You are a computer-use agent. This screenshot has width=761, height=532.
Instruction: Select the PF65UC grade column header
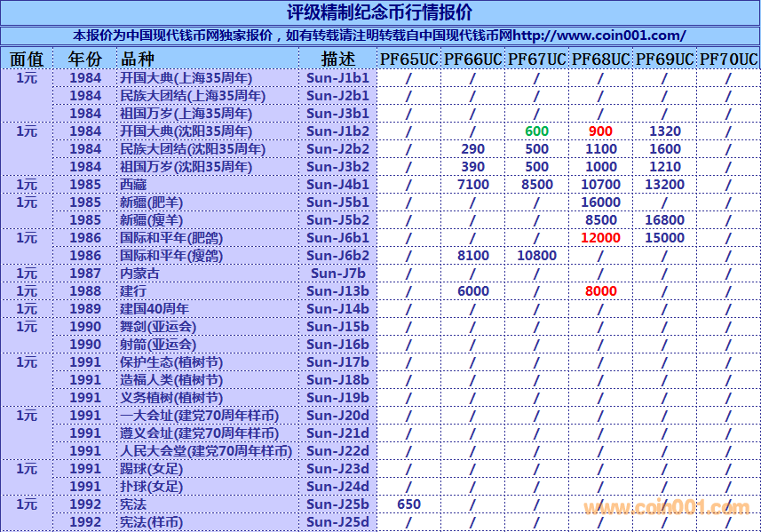(408, 59)
